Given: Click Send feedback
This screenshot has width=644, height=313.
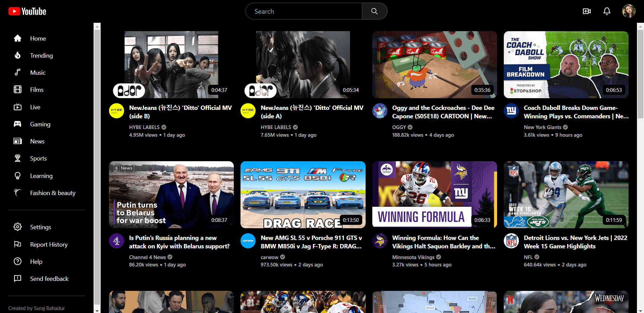Looking at the screenshot, I should [49, 279].
